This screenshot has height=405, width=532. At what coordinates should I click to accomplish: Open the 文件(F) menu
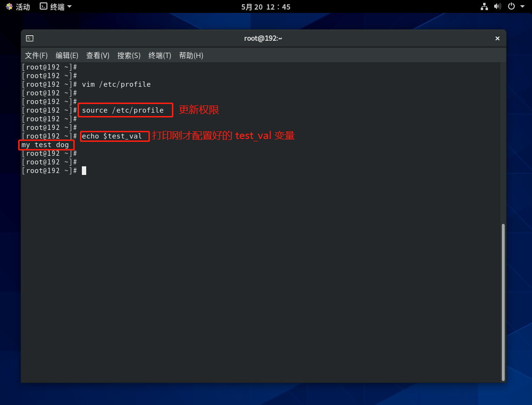click(36, 56)
